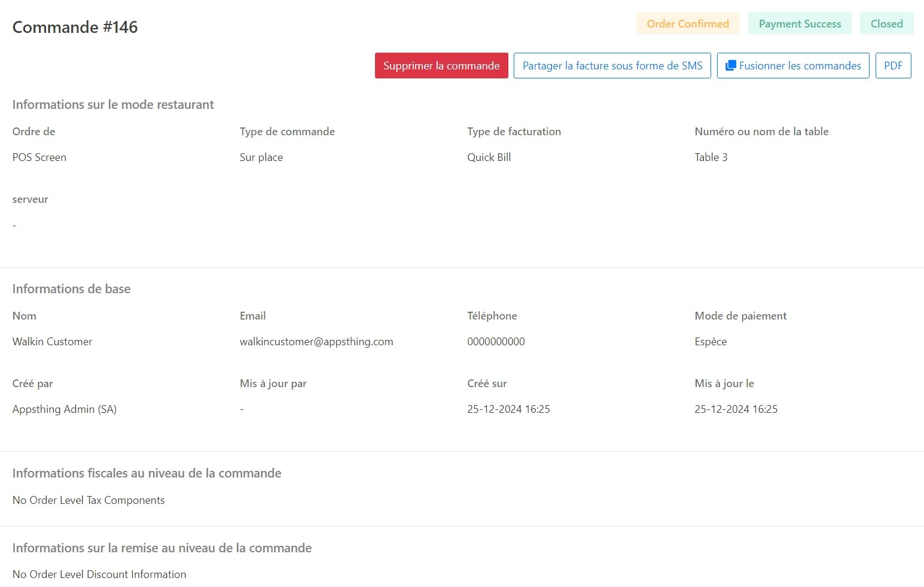Click the No Order Level Discount Information text
924x587 pixels.
tap(99, 574)
